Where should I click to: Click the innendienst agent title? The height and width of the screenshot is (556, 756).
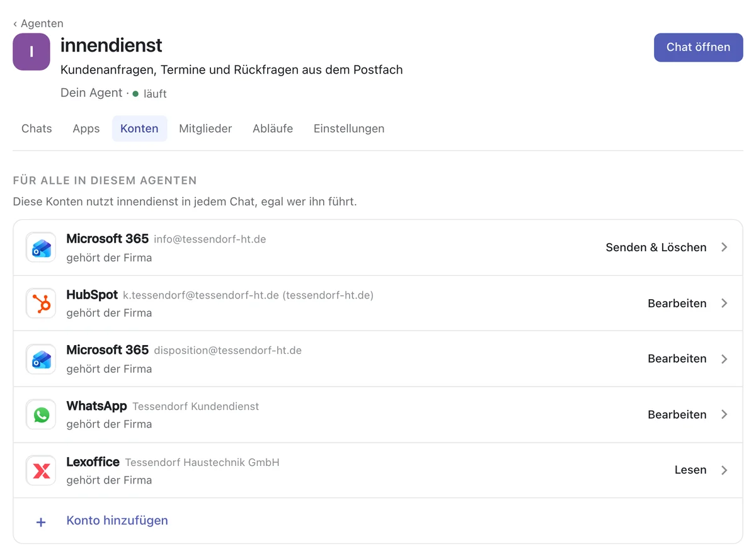pyautogui.click(x=112, y=45)
